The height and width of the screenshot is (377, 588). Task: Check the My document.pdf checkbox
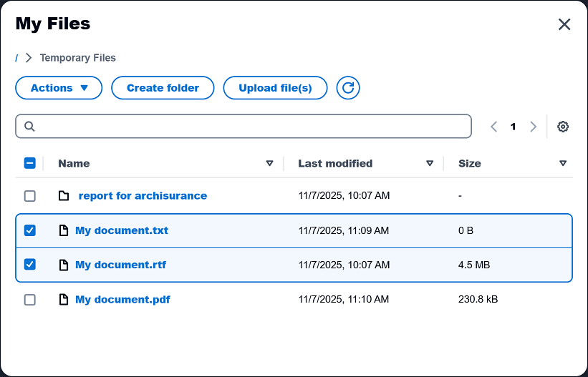click(x=29, y=300)
